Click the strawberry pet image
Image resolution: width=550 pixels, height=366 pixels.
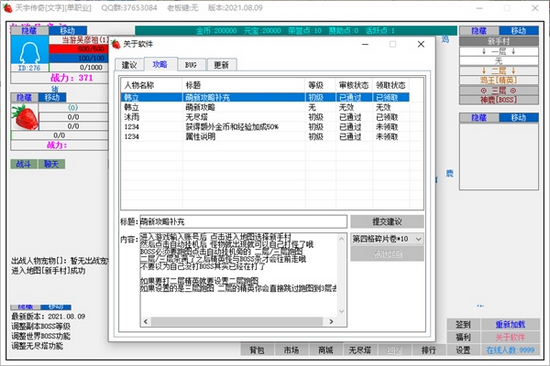25,117
